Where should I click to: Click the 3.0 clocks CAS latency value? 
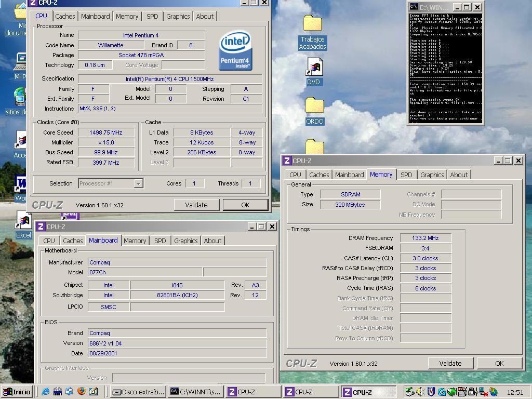(x=425, y=258)
